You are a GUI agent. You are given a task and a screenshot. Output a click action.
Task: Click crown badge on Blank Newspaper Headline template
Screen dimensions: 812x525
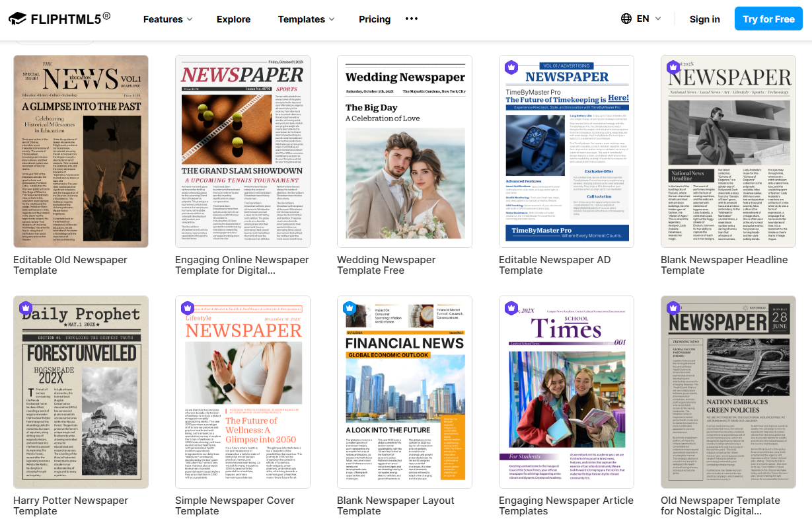673,67
